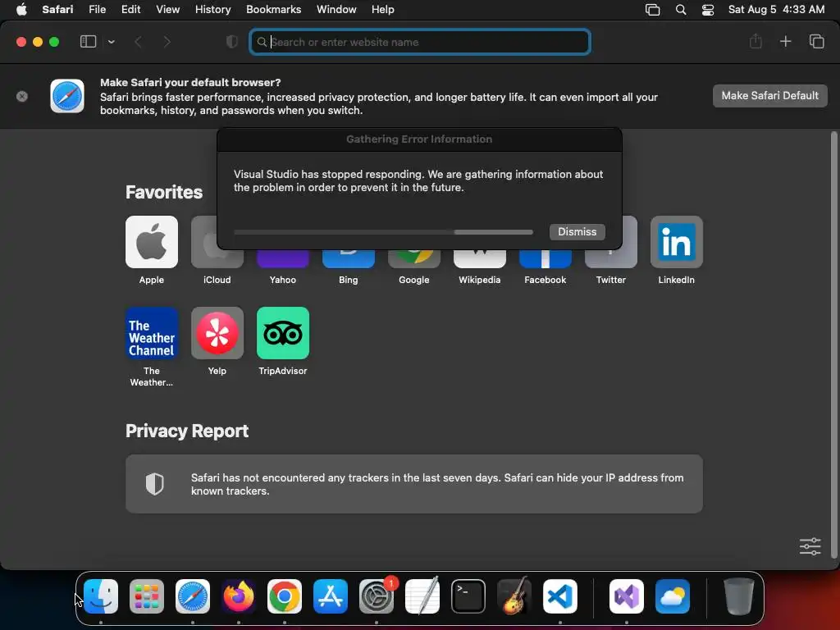Open Finder from the Dock
Image resolution: width=840 pixels, height=630 pixels.
point(101,596)
